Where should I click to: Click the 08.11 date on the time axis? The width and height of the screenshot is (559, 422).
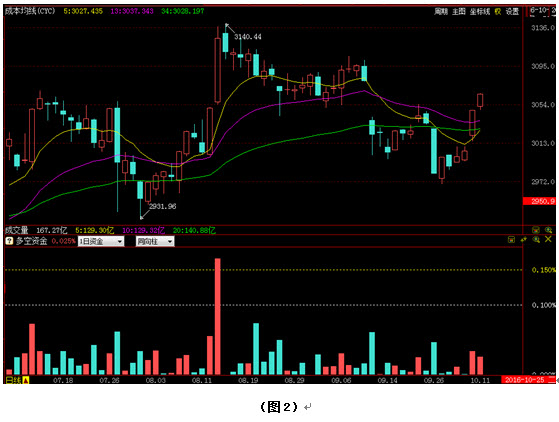coord(202,380)
